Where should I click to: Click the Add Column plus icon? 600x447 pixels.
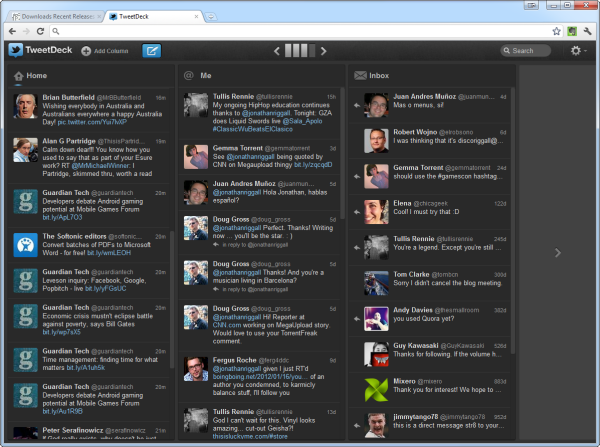coord(85,50)
